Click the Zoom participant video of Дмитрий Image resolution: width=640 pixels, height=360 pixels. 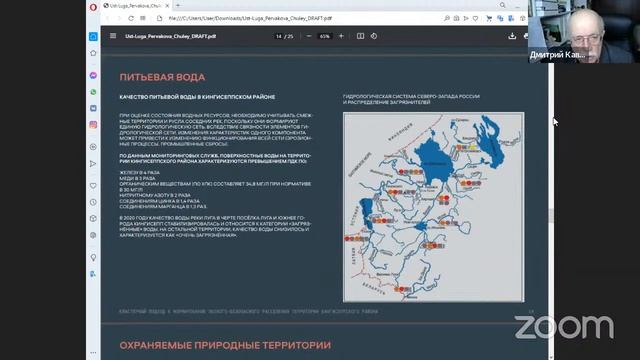click(x=584, y=31)
